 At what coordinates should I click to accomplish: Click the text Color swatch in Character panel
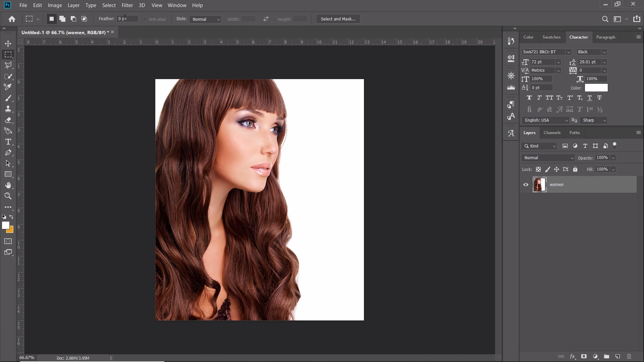[596, 88]
